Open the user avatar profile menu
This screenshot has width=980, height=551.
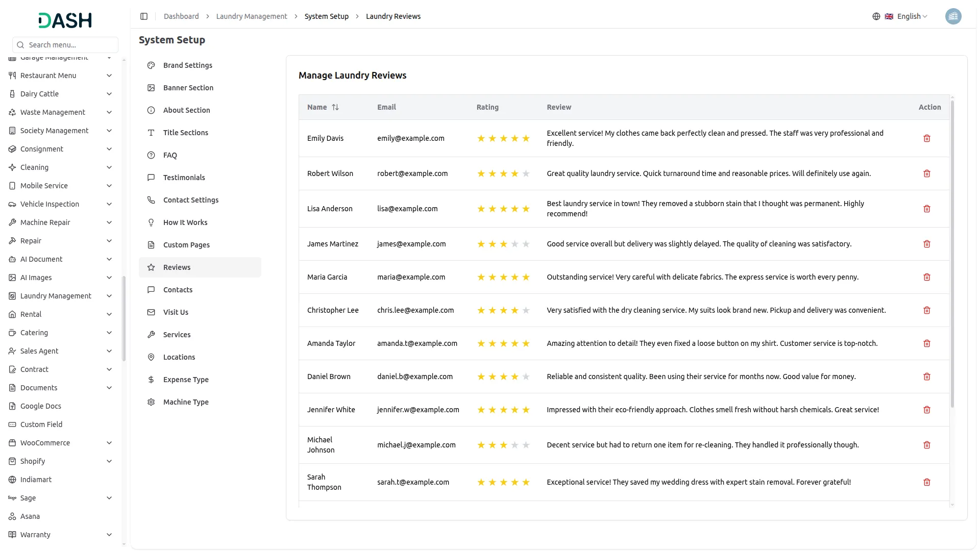click(953, 16)
